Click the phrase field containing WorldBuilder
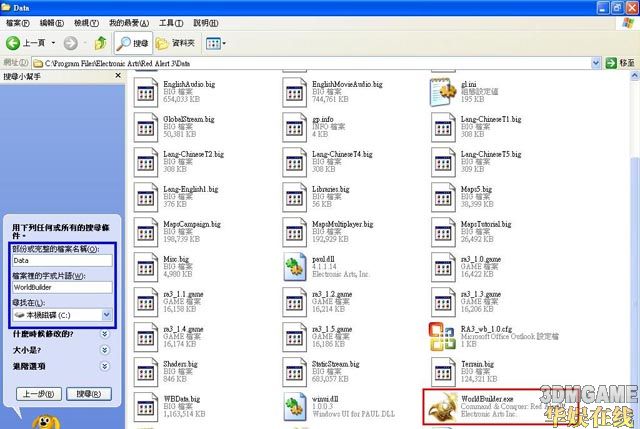 tap(62, 287)
